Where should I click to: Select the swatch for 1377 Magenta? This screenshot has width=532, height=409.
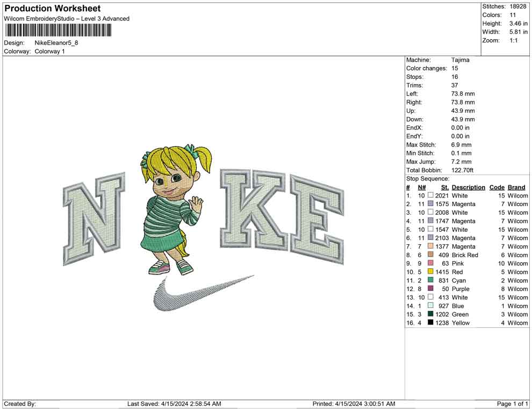(430, 246)
